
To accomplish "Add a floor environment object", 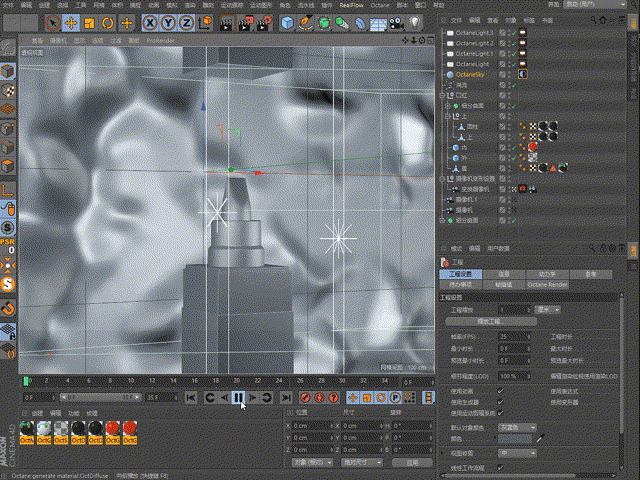I will (378, 23).
